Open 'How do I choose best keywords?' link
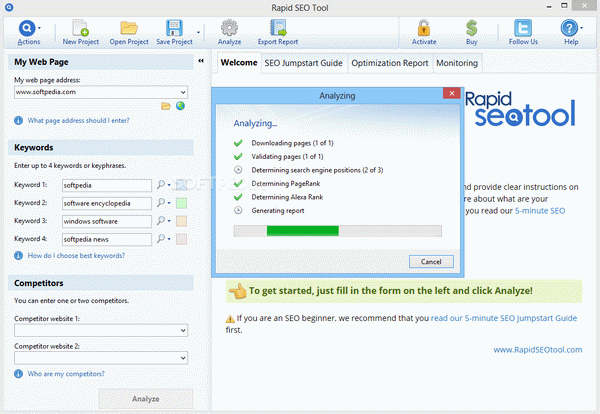The height and width of the screenshot is (414, 600). tap(76, 256)
